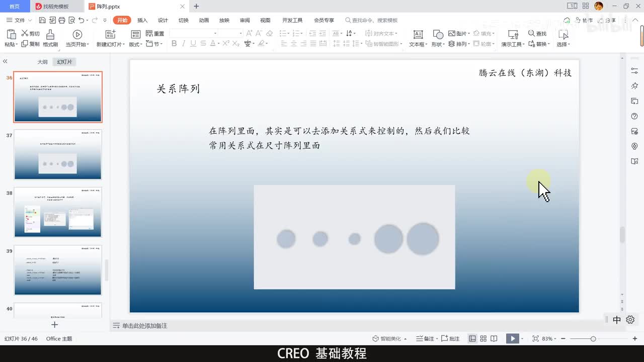Click the search commands (查找命令) box
644x362 pixels.
(x=371, y=20)
